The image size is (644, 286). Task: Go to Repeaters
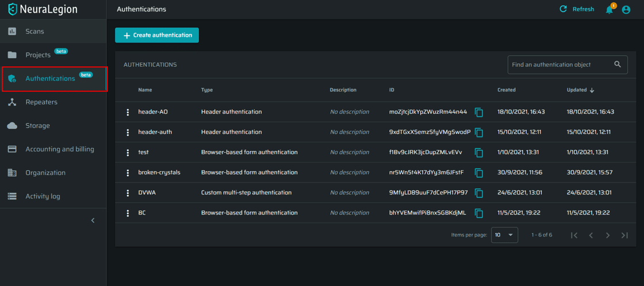pyautogui.click(x=53, y=102)
